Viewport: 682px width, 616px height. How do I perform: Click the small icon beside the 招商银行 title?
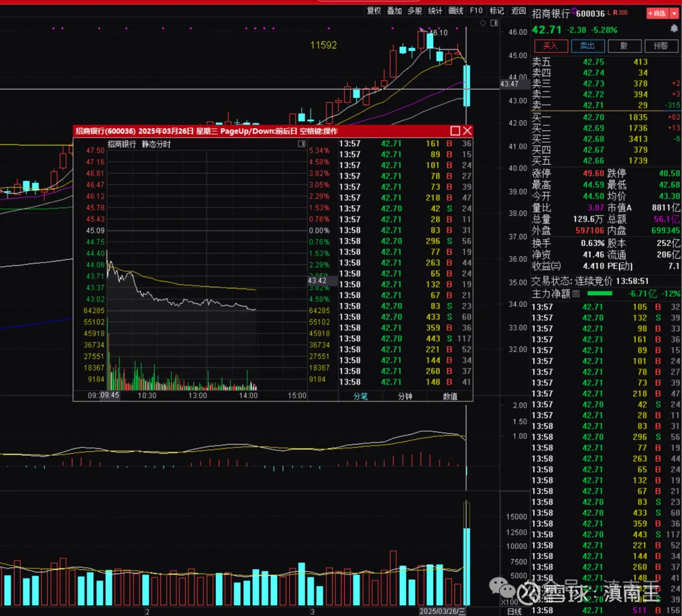(573, 11)
